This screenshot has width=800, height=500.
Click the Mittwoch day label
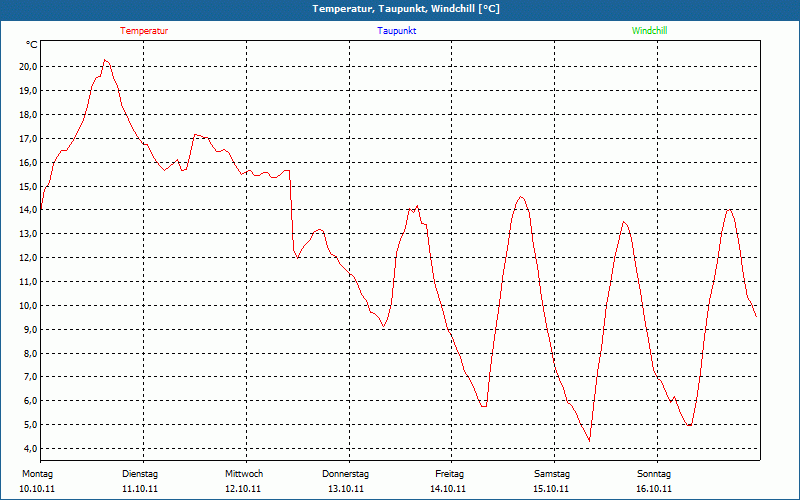[243, 474]
